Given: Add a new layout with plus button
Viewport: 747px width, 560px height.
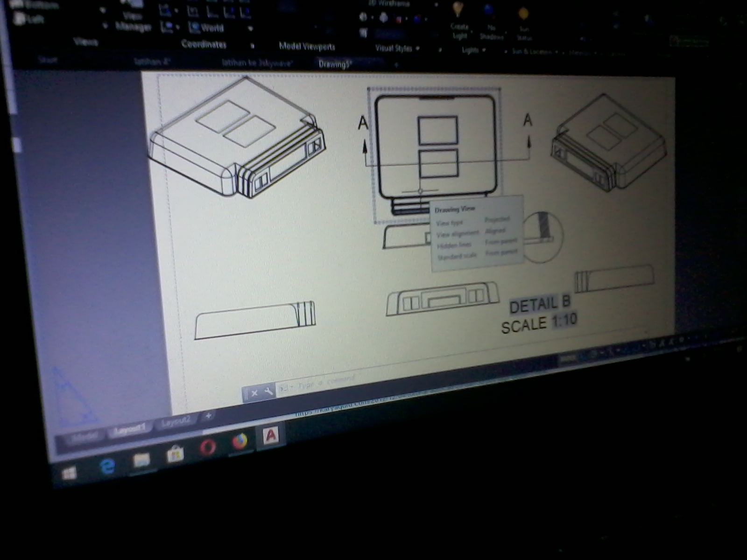Looking at the screenshot, I should tap(208, 415).
